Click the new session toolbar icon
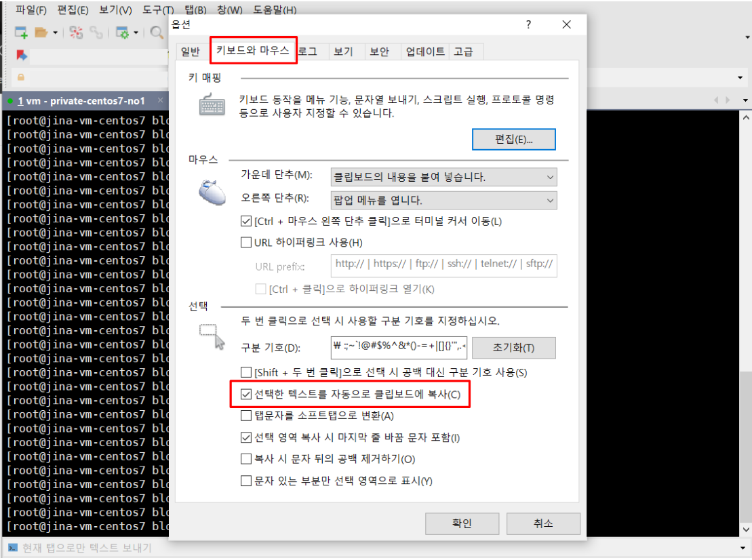Image resolution: width=752 pixels, height=560 pixels. [x=21, y=33]
